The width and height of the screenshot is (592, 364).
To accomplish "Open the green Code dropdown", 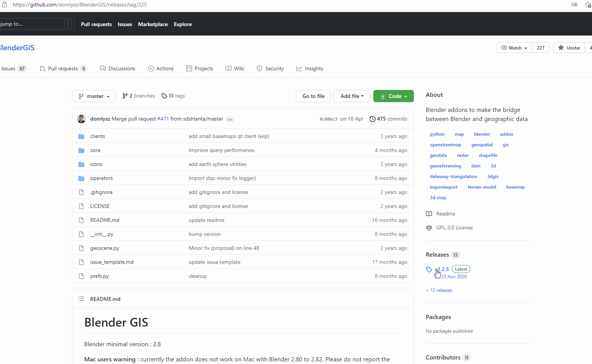I will click(x=393, y=96).
